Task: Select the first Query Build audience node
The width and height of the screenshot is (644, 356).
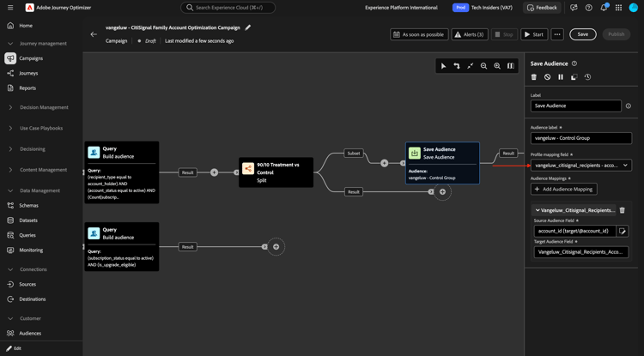Action: pos(122,172)
